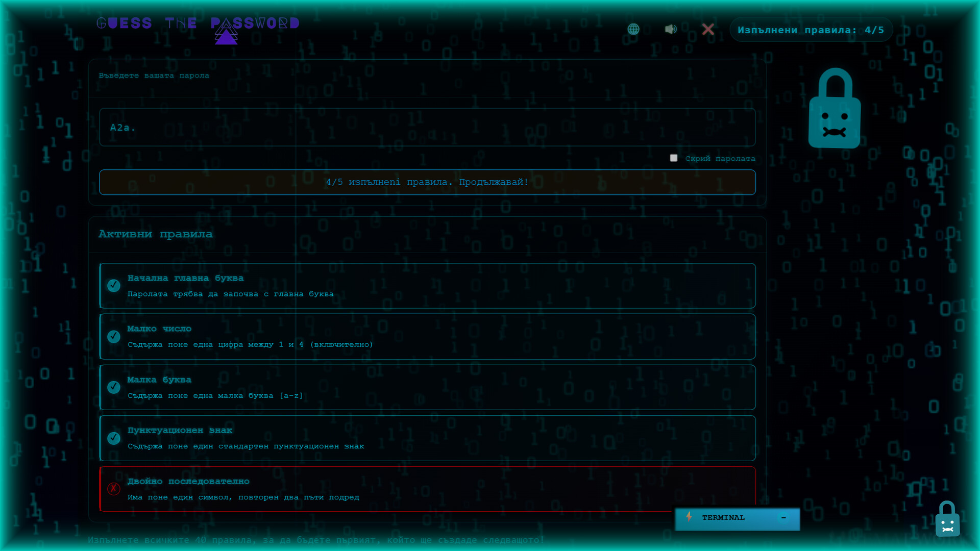Click the 4/5 progress status bar
980x551 pixels.
427,182
